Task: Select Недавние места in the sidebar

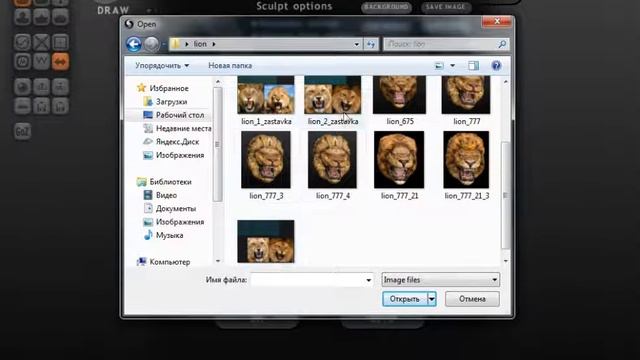Action: tap(178, 129)
